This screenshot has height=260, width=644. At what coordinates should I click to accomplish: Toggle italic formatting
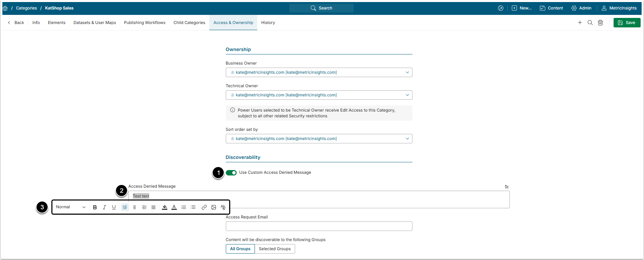pos(104,207)
